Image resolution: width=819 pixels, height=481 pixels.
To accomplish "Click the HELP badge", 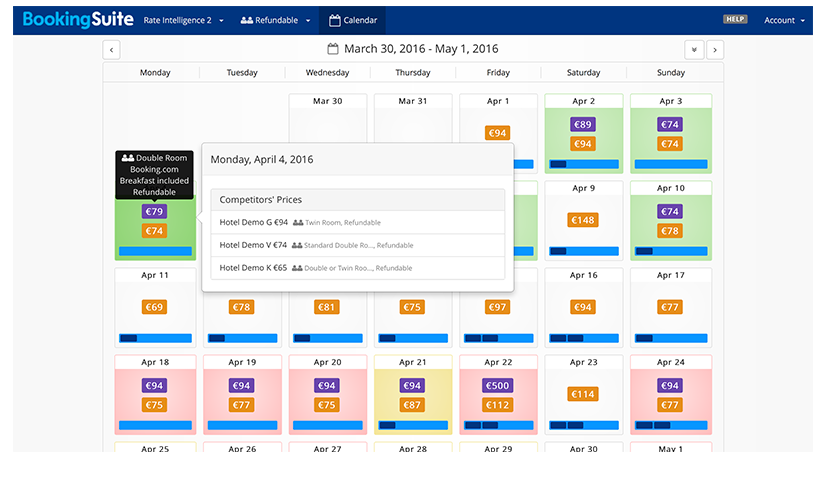I will point(735,19).
